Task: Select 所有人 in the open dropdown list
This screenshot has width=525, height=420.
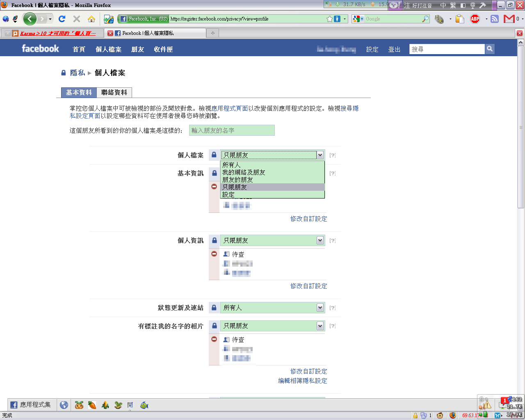Action: click(x=272, y=165)
